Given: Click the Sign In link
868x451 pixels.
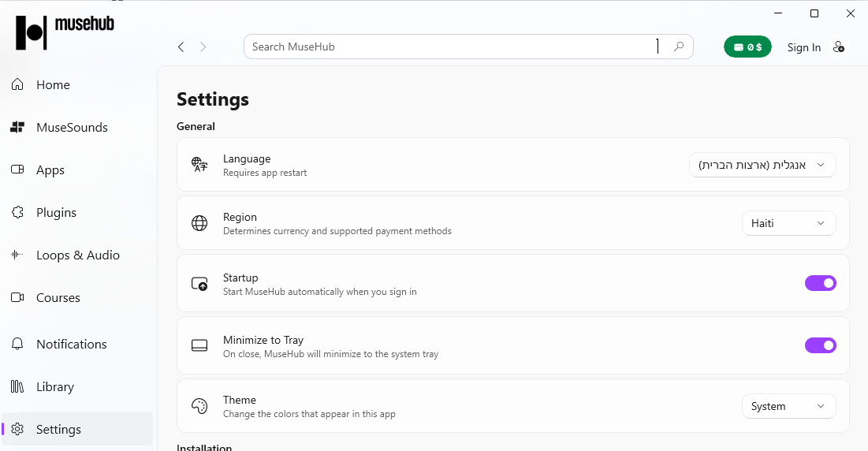Looking at the screenshot, I should point(804,47).
